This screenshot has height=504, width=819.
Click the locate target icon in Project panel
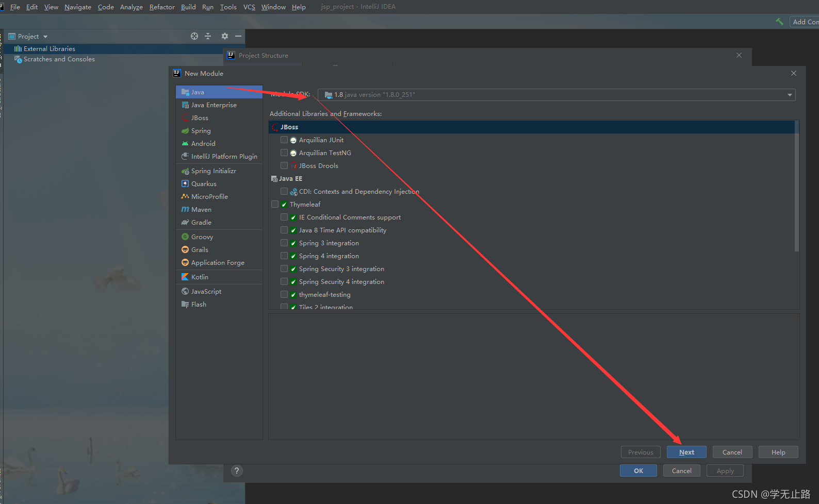click(194, 36)
